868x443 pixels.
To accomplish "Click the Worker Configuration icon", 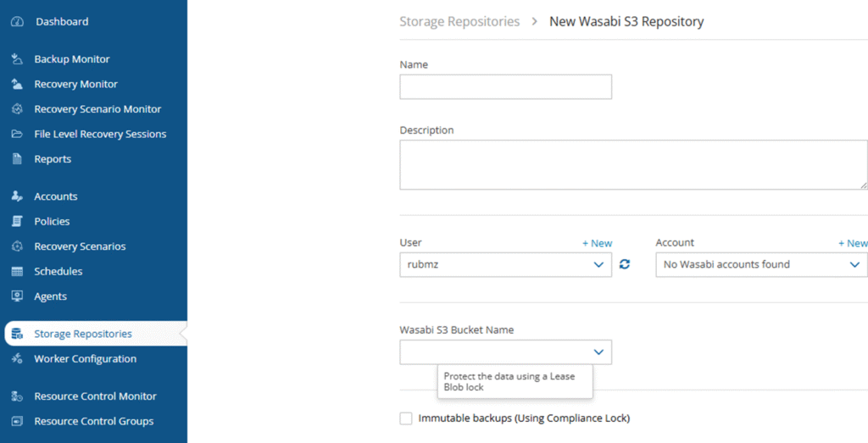I will [17, 359].
